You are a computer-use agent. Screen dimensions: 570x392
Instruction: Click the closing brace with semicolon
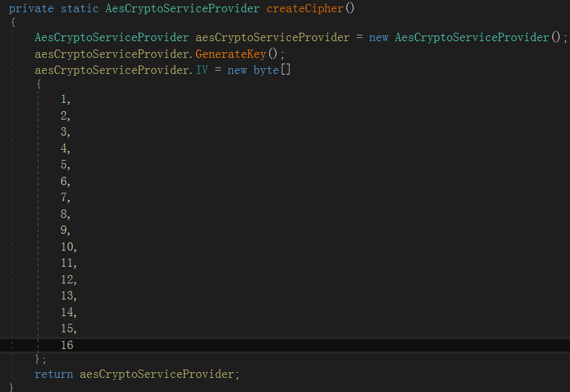coord(41,359)
